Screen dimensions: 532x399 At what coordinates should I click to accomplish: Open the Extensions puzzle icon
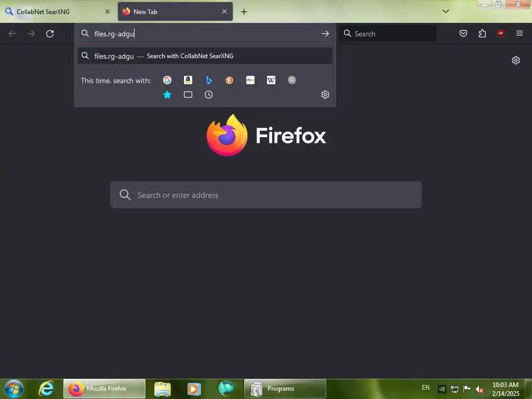click(x=482, y=33)
